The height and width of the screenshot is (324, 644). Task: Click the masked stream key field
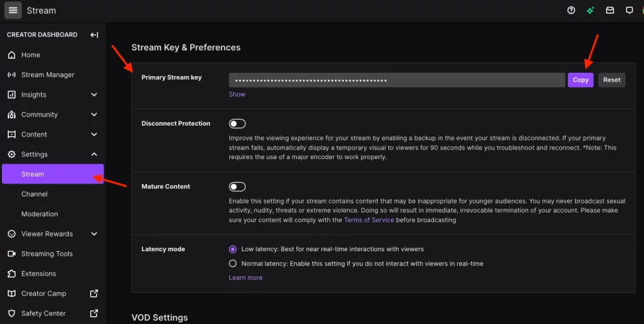click(x=397, y=80)
